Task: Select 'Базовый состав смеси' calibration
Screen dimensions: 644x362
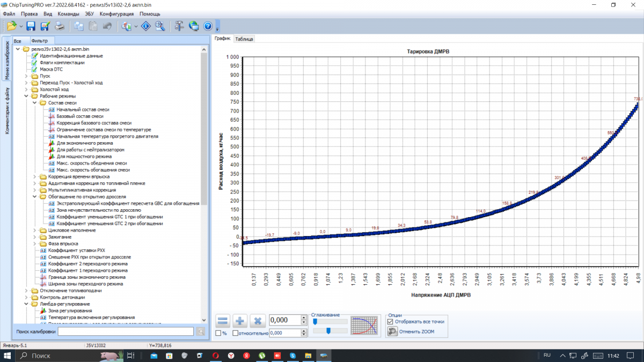Action: (x=79, y=116)
